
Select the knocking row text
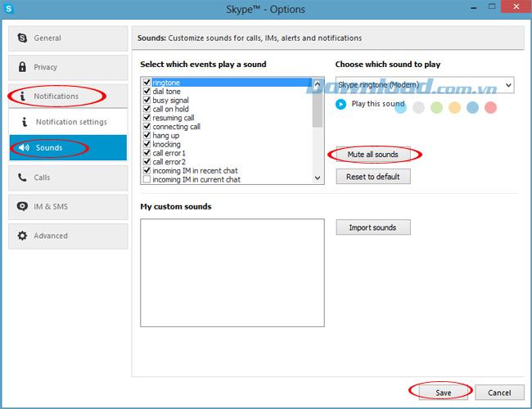(x=167, y=144)
